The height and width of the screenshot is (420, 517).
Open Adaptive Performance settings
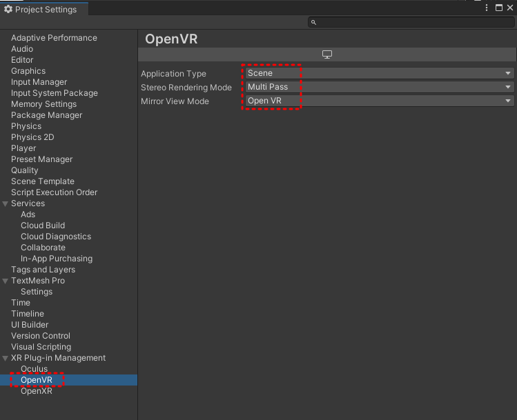[x=54, y=38]
